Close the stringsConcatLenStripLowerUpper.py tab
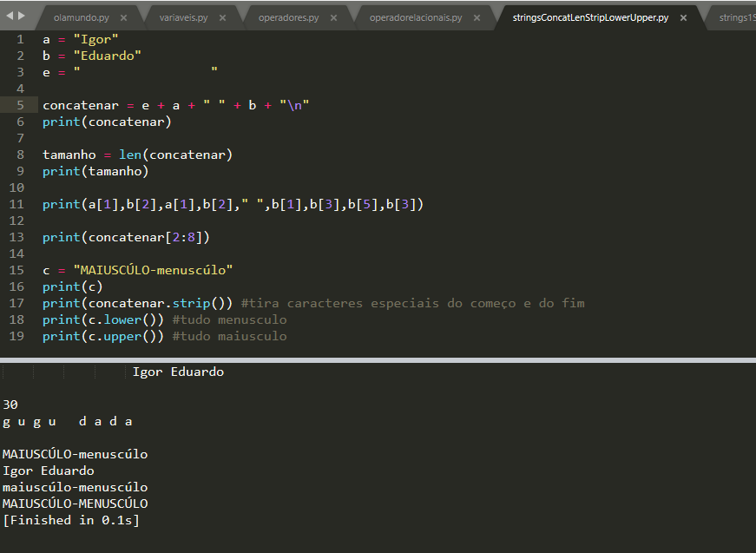756x553 pixels. pos(681,16)
